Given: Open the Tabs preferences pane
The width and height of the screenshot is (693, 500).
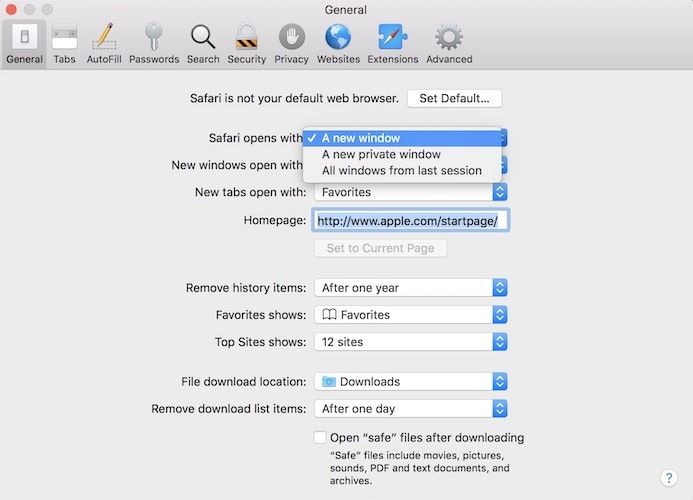Looking at the screenshot, I should [x=64, y=44].
